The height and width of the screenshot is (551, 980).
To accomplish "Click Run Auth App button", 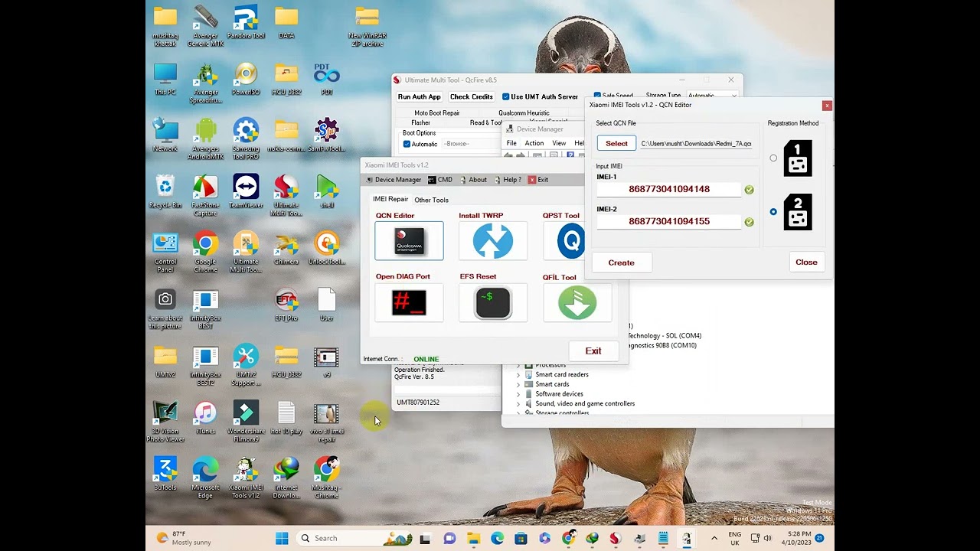I will click(420, 96).
